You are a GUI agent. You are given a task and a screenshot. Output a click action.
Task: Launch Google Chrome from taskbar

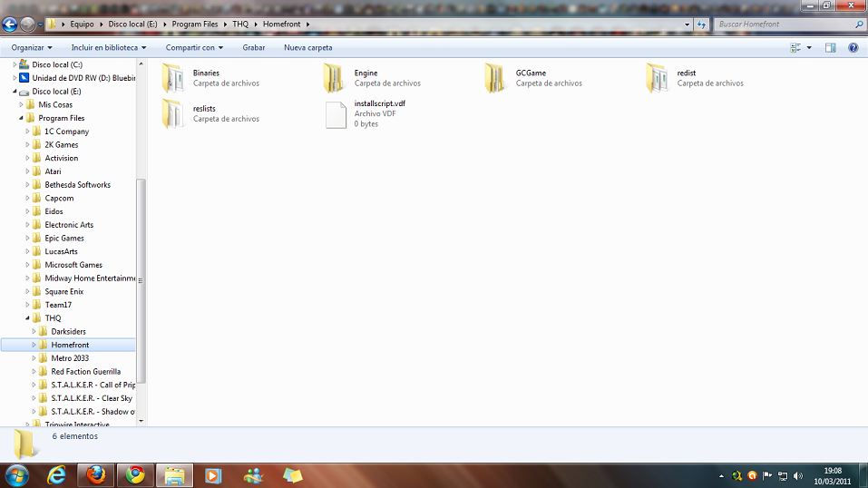tap(135, 476)
